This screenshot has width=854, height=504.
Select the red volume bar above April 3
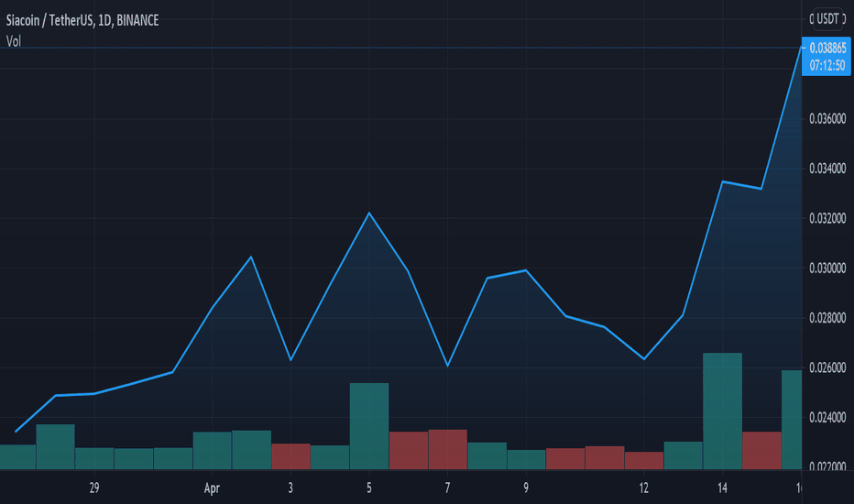tap(290, 456)
